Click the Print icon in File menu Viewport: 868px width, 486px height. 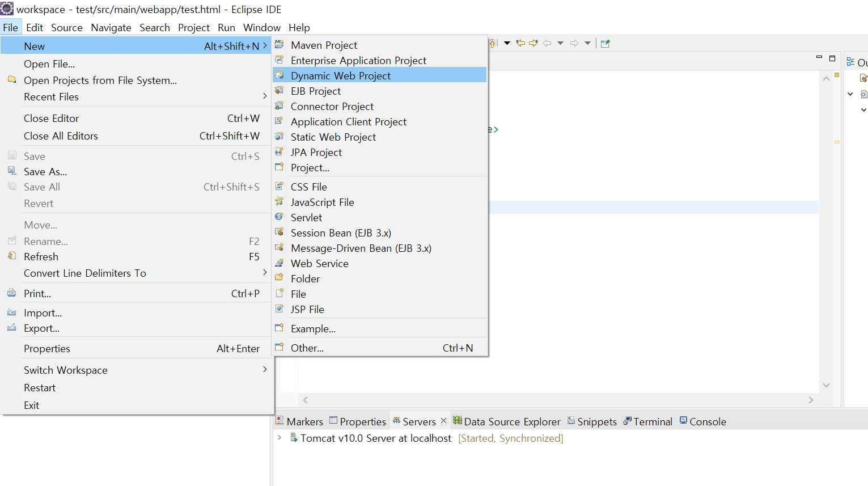tap(12, 293)
